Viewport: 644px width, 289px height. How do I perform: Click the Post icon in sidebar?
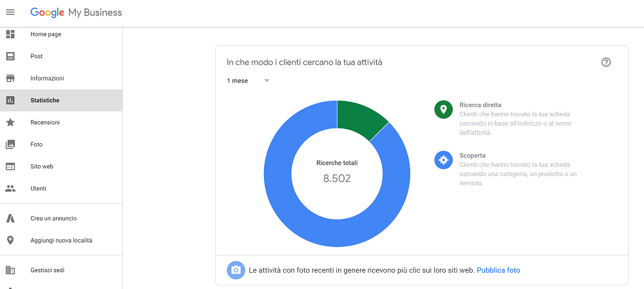[x=10, y=56]
